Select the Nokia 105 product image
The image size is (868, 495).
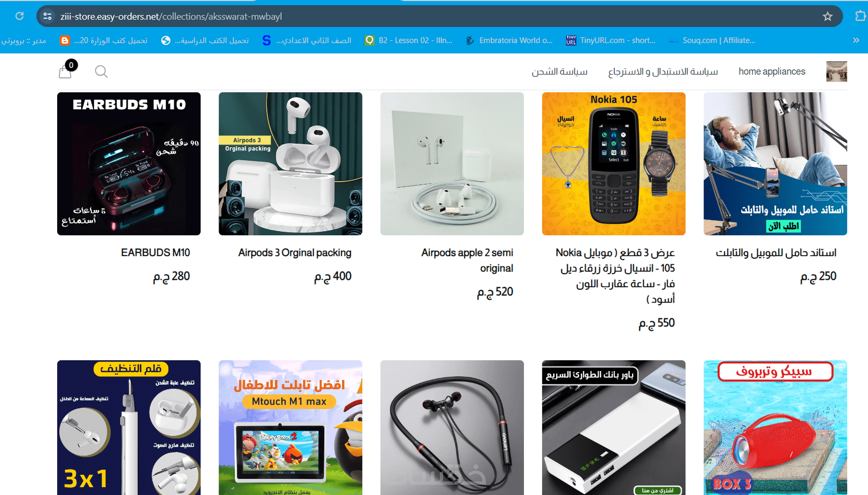click(614, 164)
